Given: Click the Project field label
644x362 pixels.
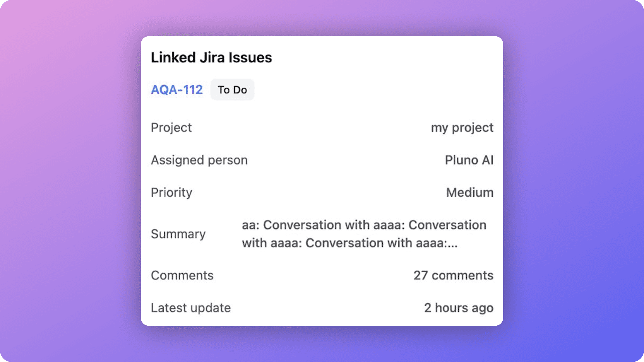Looking at the screenshot, I should 171,127.
